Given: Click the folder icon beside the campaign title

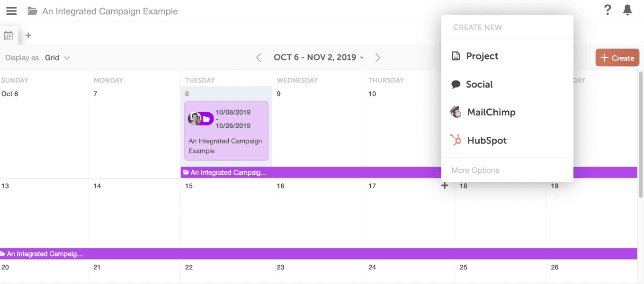Looking at the screenshot, I should (32, 11).
